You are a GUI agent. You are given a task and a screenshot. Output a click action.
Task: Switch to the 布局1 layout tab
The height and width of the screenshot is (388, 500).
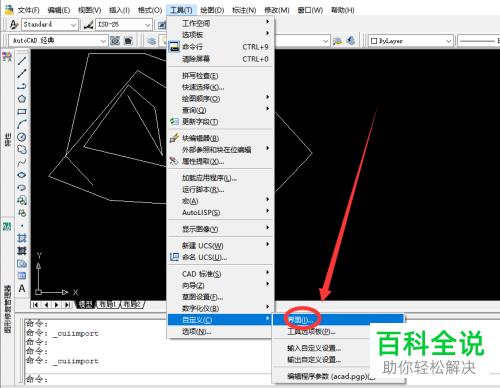(108, 304)
